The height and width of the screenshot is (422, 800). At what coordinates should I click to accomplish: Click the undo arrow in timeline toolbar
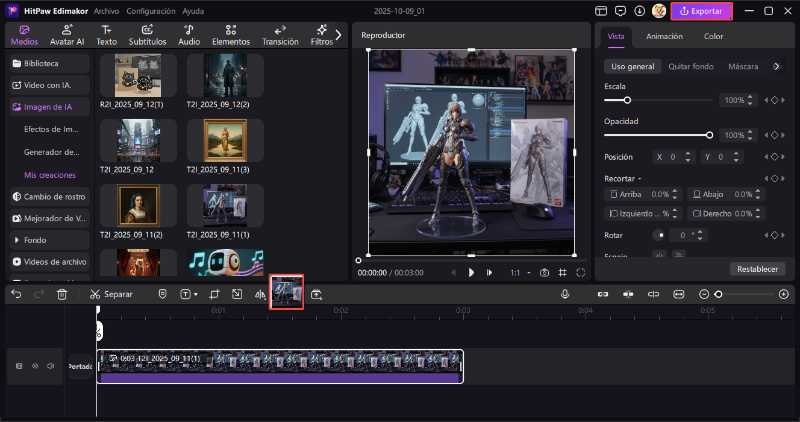tap(16, 294)
